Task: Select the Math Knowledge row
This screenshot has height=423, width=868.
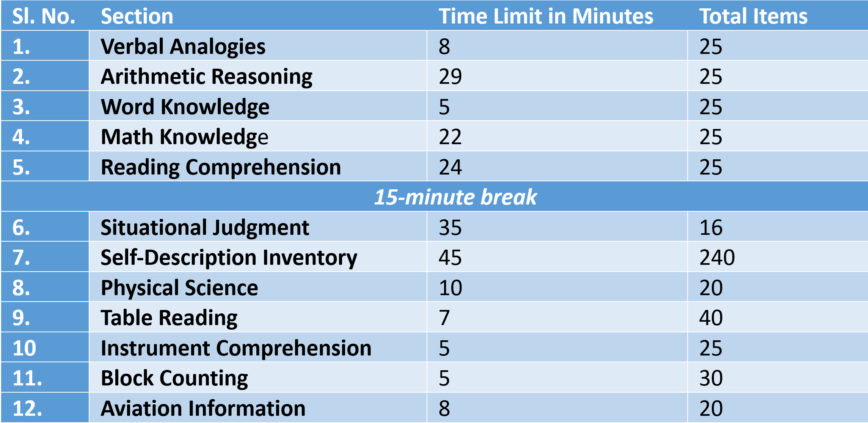Action: pyautogui.click(x=434, y=138)
